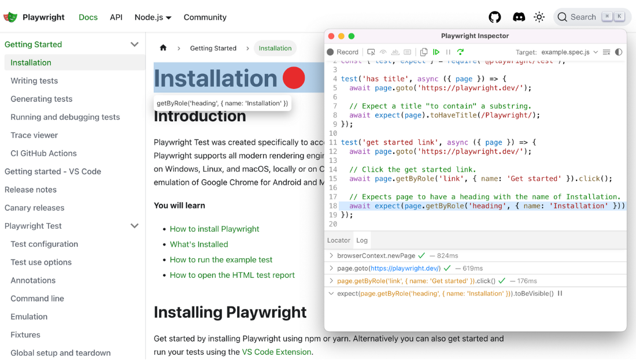This screenshot has width=636, height=364.
Task: Open the Target example.spec.js dropdown
Action: pyautogui.click(x=569, y=52)
